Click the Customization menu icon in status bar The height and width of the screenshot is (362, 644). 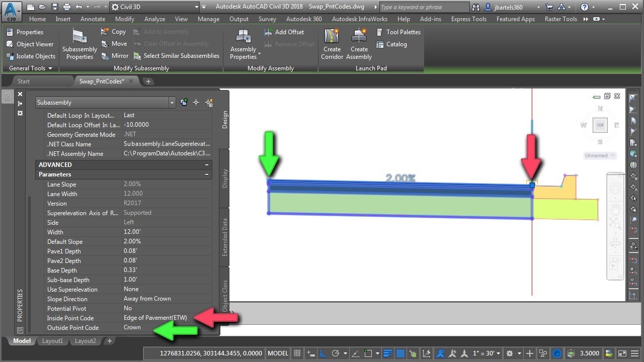(635, 353)
